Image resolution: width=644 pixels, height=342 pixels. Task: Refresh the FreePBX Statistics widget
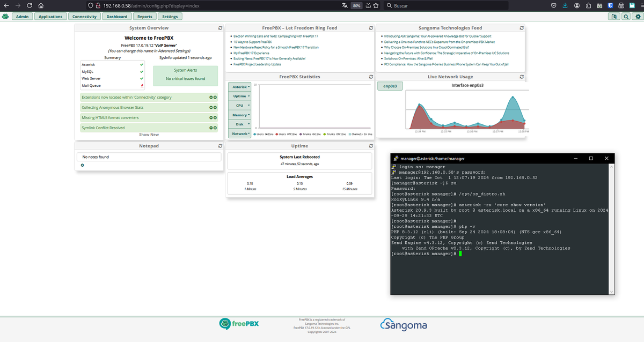pyautogui.click(x=371, y=77)
